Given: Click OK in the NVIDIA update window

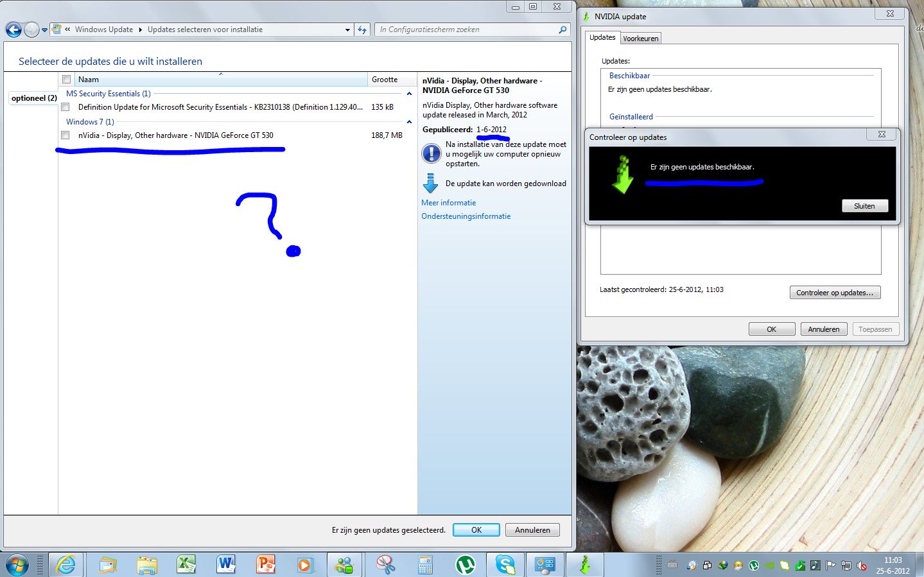Looking at the screenshot, I should [x=772, y=329].
